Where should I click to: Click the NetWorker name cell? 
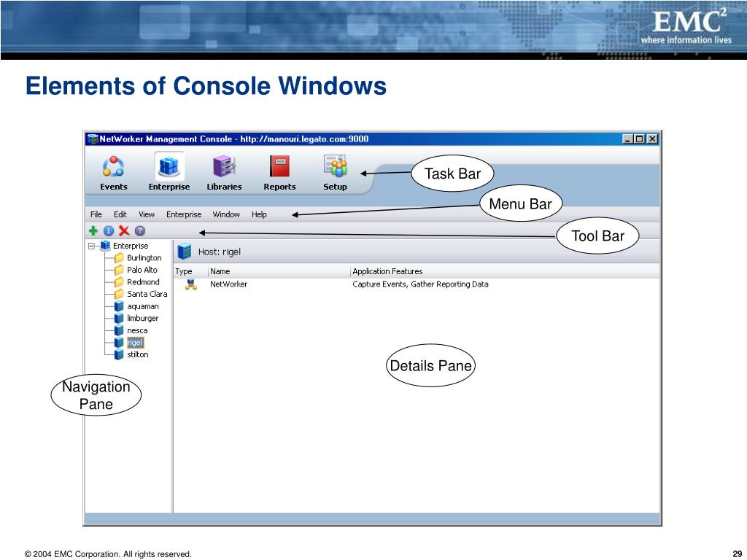click(x=228, y=284)
